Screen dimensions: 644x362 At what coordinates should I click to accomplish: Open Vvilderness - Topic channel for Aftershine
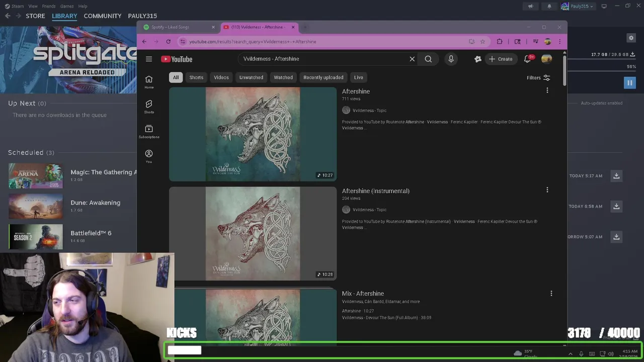click(369, 110)
